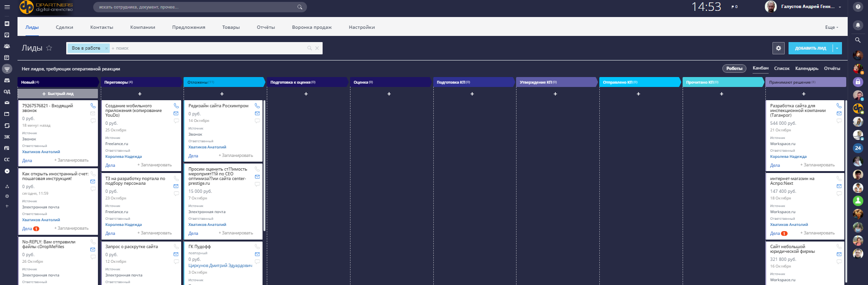
Task: Click the email icon on 'интернет-магазин на Аспро:Next' card
Action: pos(839,186)
